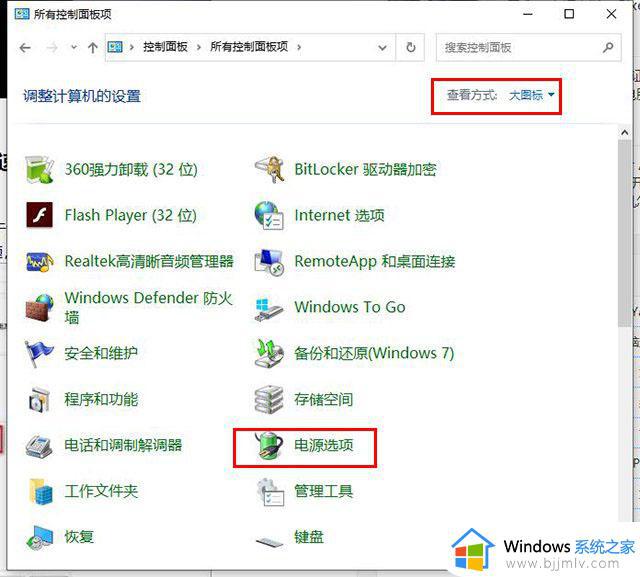640x577 pixels.
Task: Go up one level with up arrow
Action: pyautogui.click(x=93, y=48)
